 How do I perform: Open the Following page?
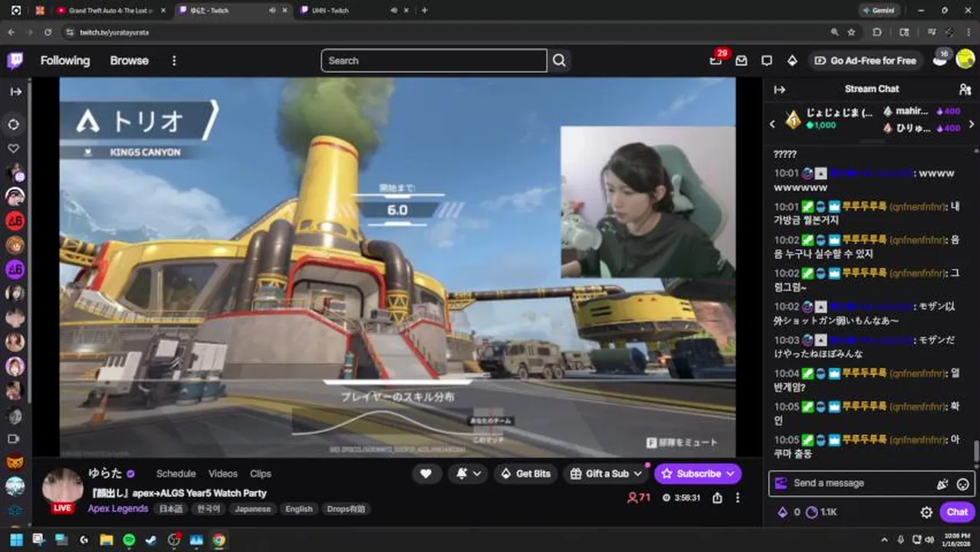65,61
